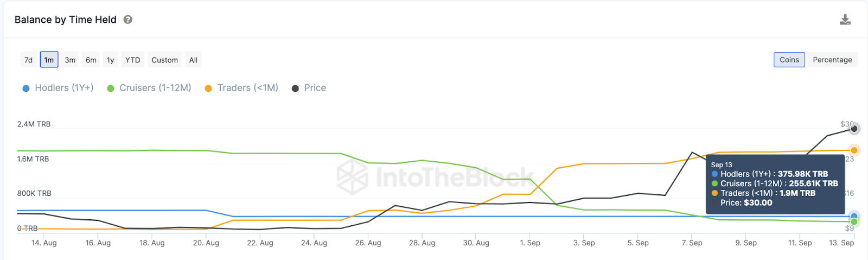Select the 1m time range
The image size is (868, 260).
pyautogui.click(x=49, y=60)
